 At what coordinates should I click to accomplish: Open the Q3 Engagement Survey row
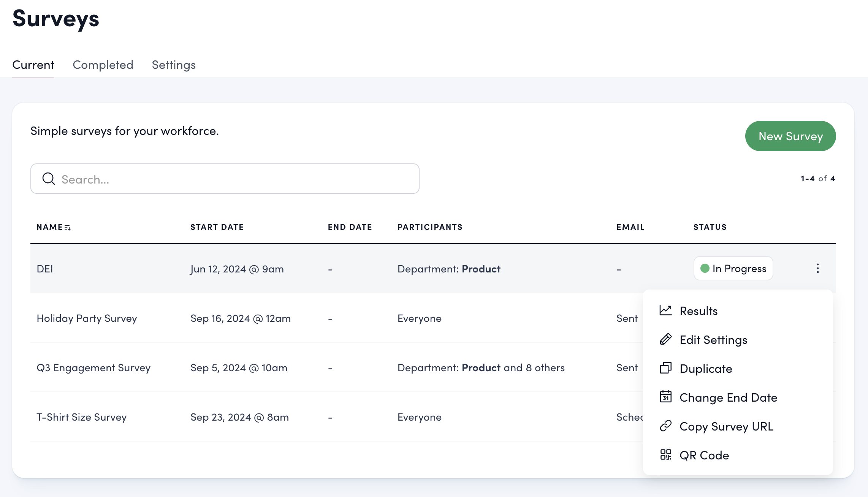[x=93, y=368]
